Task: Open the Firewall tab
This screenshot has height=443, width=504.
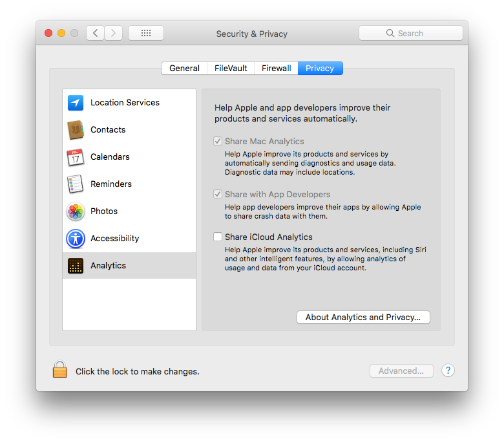Action: (x=276, y=68)
